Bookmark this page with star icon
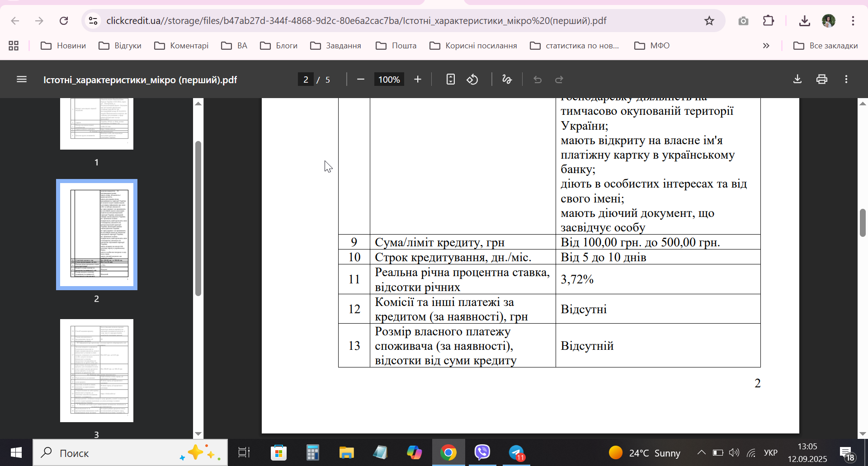The height and width of the screenshot is (466, 868). point(709,21)
